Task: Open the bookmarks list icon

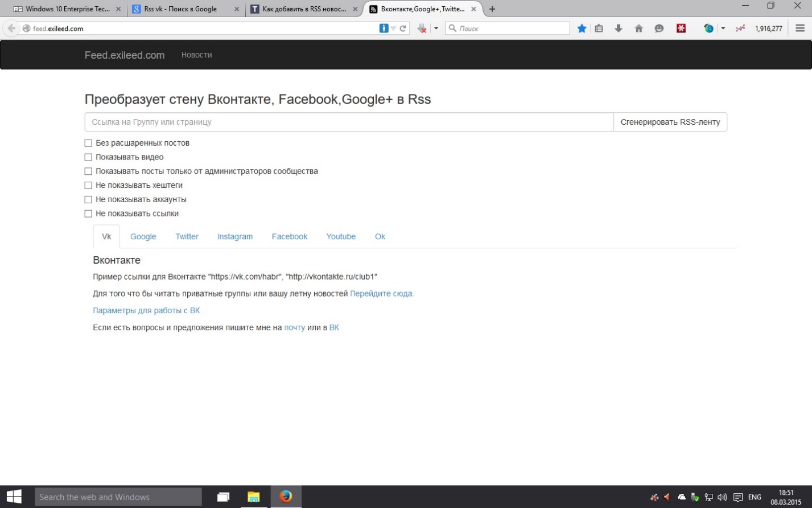Action: pos(599,28)
